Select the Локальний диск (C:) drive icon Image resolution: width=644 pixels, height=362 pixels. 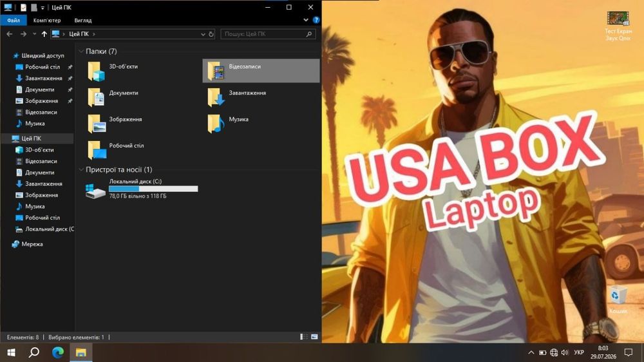pos(95,191)
